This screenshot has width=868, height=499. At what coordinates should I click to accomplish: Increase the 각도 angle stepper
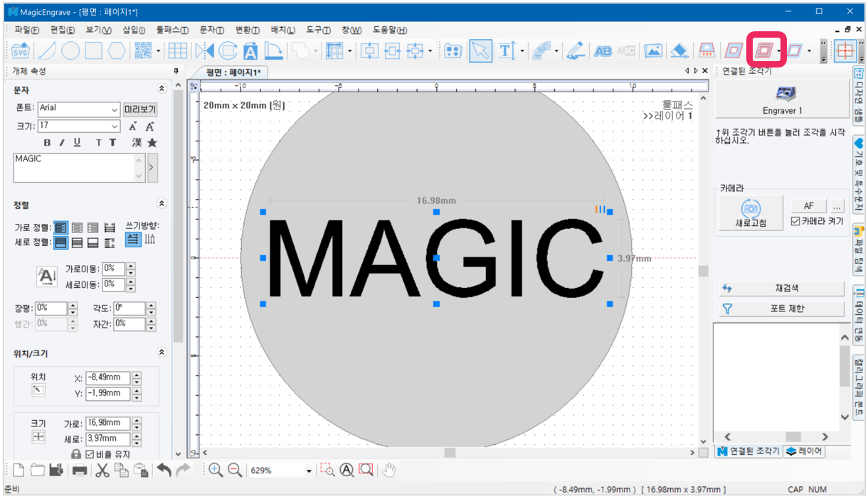[x=151, y=305]
